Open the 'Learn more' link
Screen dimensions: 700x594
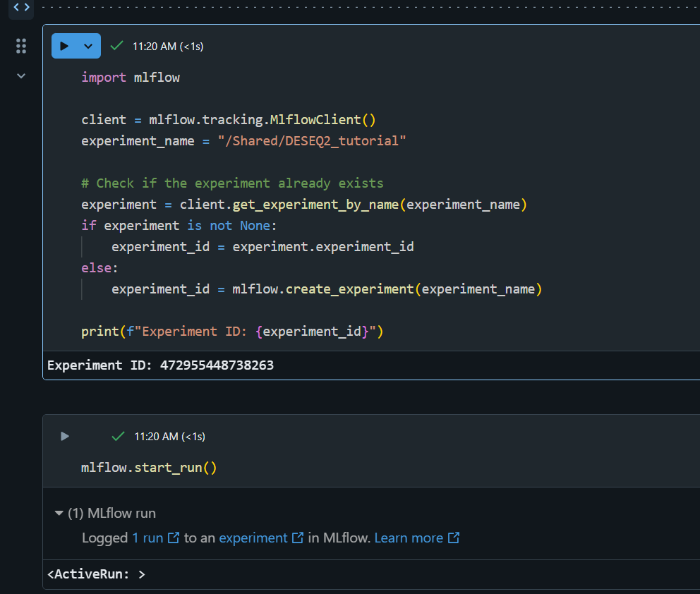pos(409,538)
